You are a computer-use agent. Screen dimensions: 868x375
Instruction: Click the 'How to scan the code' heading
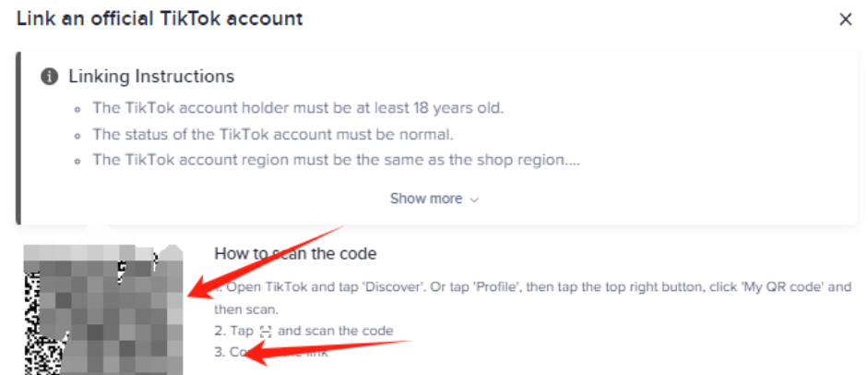(295, 253)
